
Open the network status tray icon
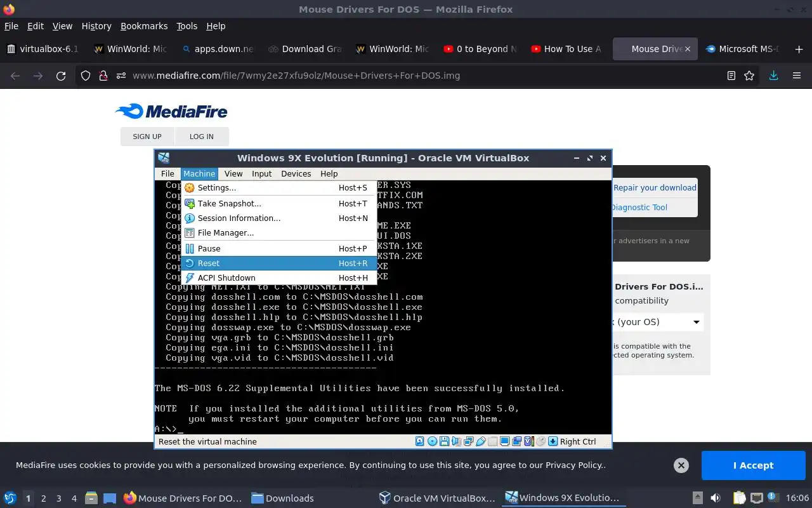click(x=757, y=498)
